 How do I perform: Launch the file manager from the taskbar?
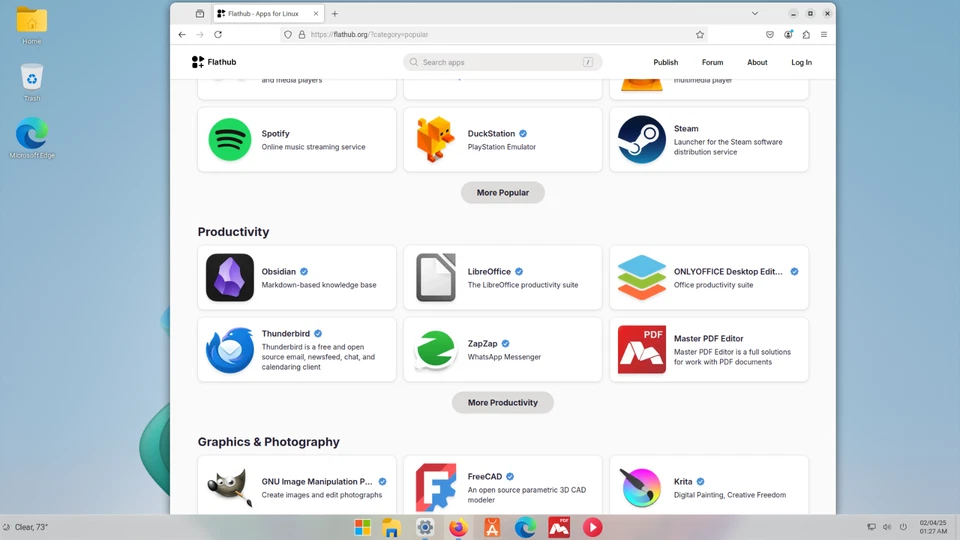point(391,527)
